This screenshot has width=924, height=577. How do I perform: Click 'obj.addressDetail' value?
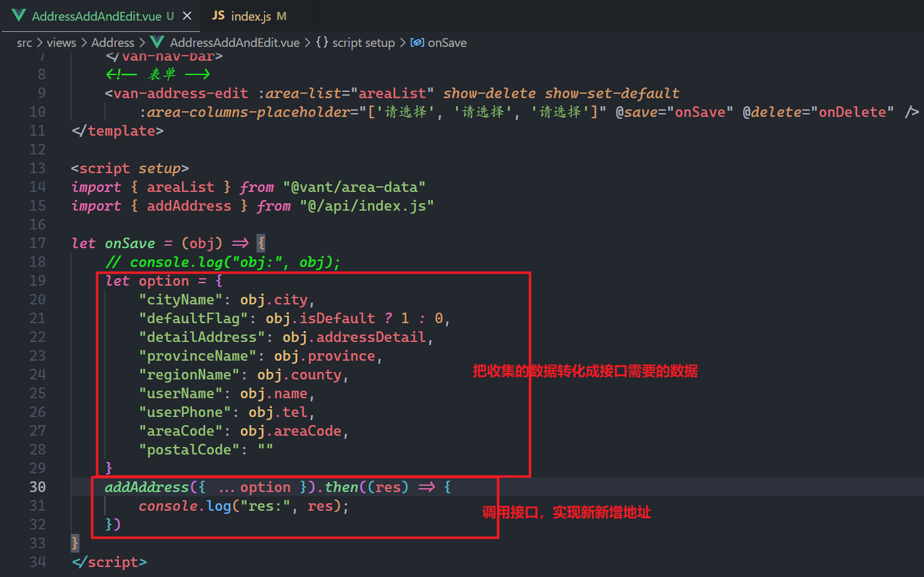point(354,337)
